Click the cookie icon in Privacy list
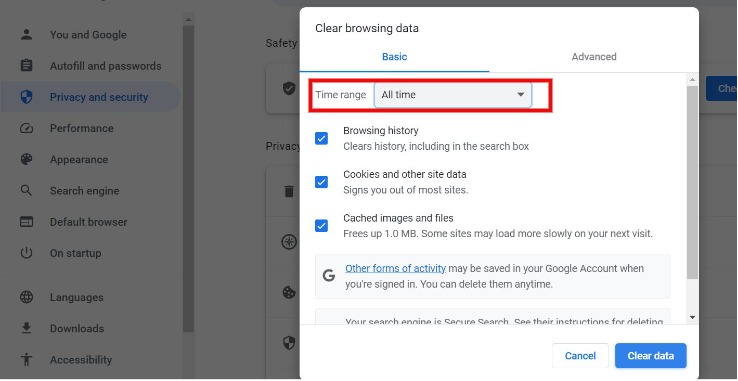The width and height of the screenshot is (738, 381). click(x=289, y=292)
